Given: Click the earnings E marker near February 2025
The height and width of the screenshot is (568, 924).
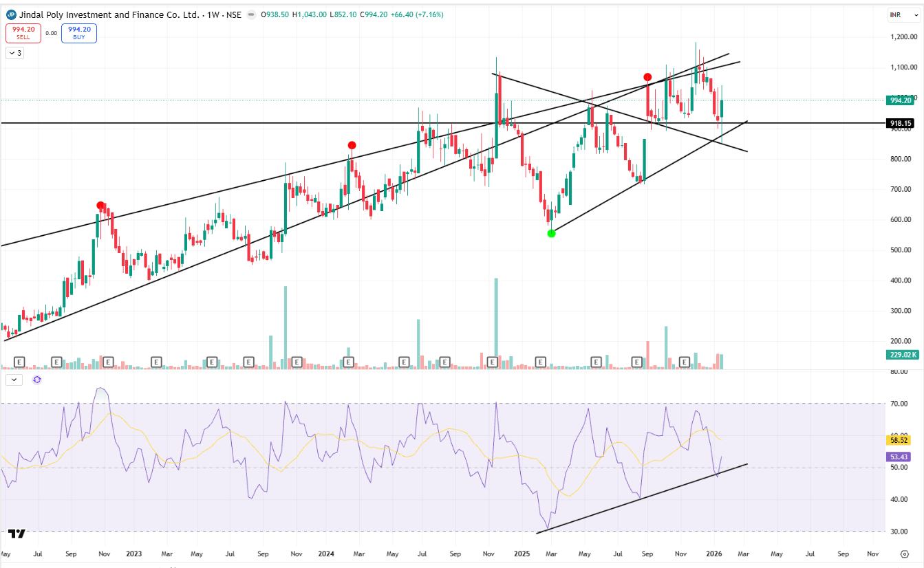Looking at the screenshot, I should coord(540,362).
